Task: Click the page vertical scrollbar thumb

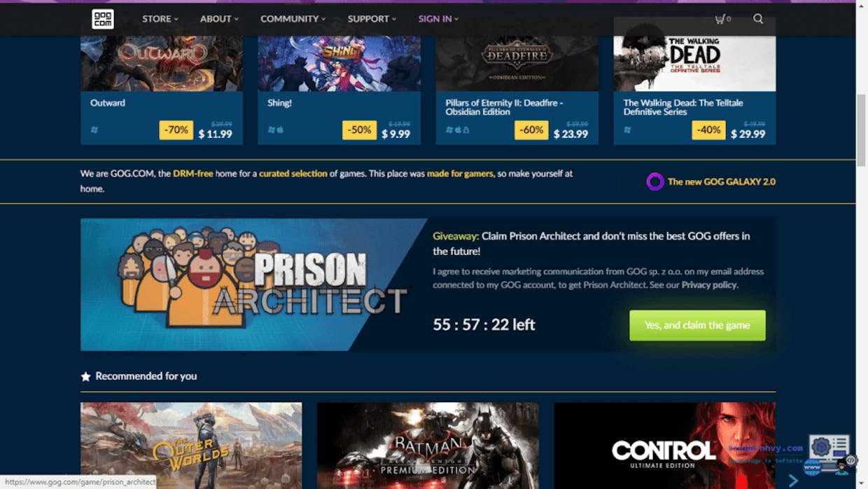Action: point(861,130)
